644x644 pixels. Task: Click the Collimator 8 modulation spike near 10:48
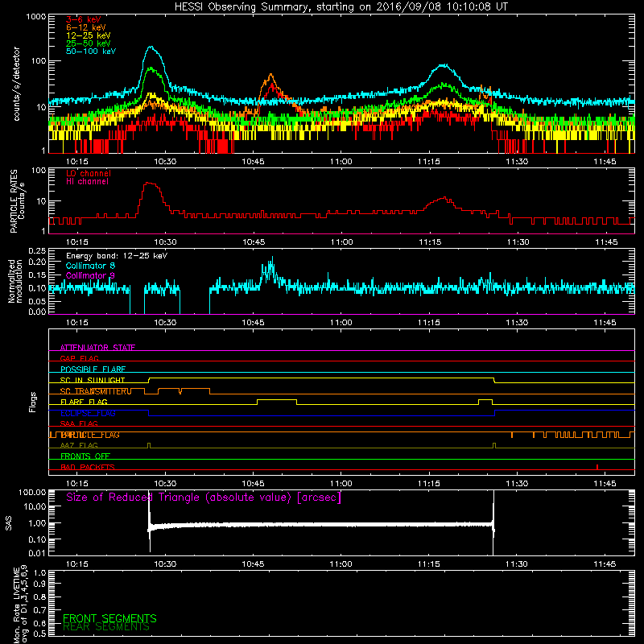tap(271, 261)
